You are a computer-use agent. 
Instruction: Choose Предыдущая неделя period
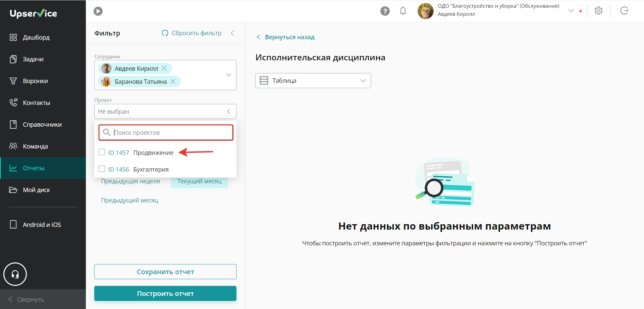pos(130,181)
